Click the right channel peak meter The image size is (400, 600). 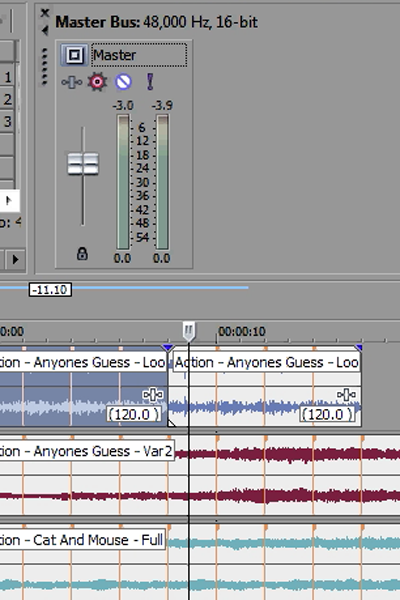tap(162, 182)
